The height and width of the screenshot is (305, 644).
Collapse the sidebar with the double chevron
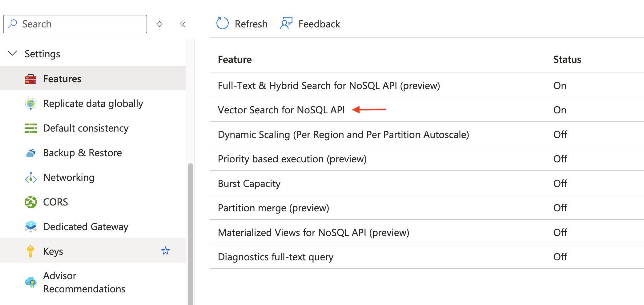coord(183,24)
